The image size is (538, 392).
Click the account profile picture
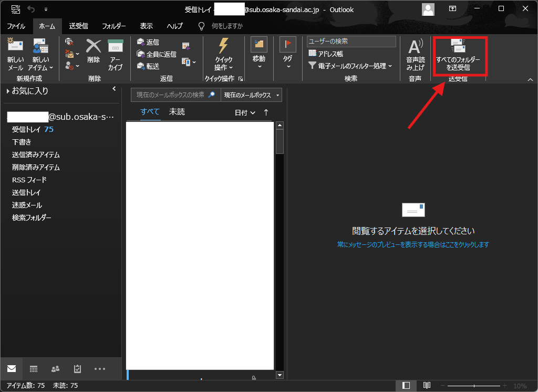(x=428, y=9)
